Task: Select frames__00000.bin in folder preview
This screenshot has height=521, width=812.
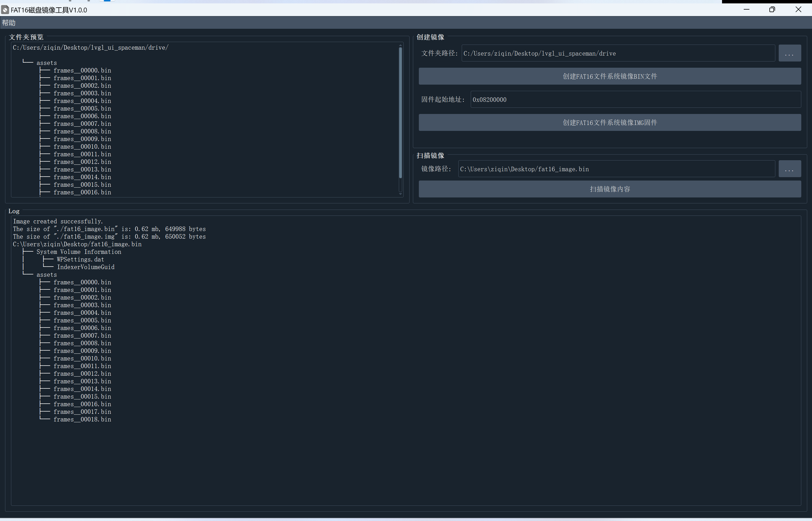Action: point(82,70)
